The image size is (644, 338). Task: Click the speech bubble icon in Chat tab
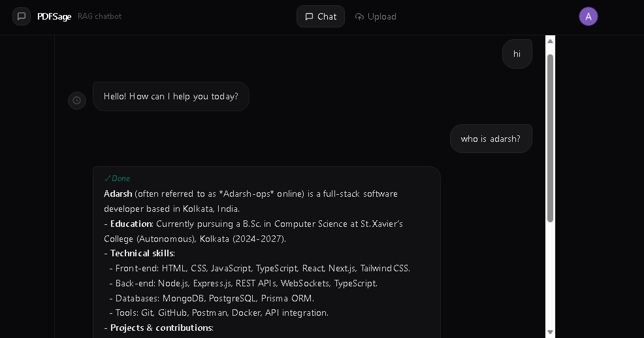tap(309, 16)
